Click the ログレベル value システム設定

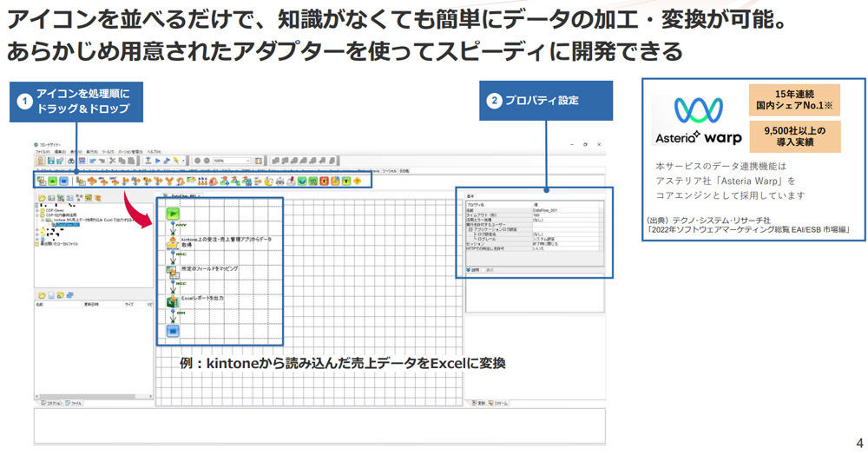click(566, 239)
